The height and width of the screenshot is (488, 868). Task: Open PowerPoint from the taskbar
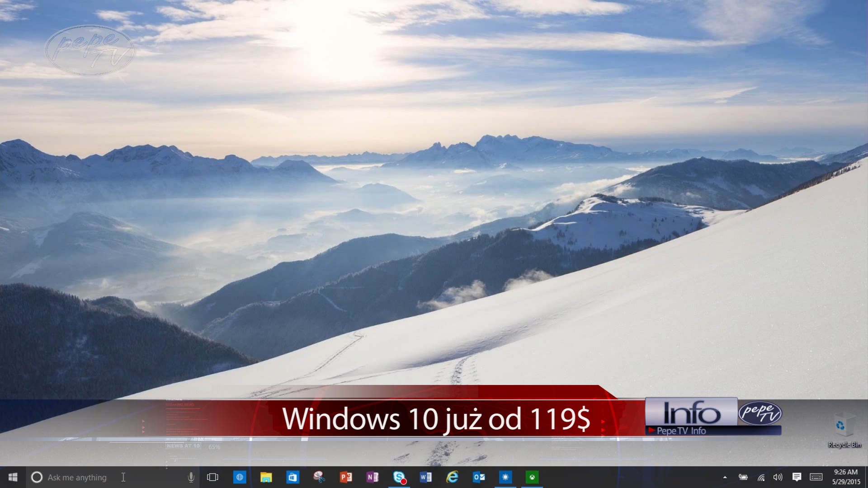click(x=346, y=477)
